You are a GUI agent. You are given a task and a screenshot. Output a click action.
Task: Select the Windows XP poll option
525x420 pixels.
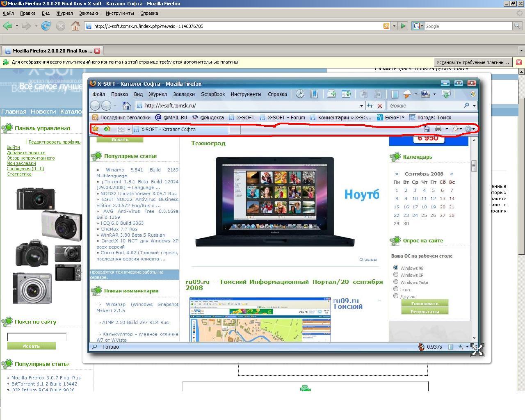[x=396, y=274]
